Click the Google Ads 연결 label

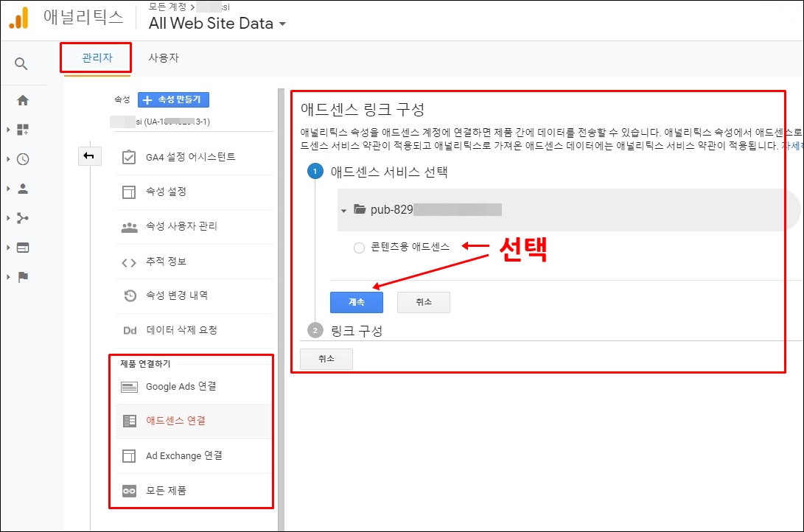pyautogui.click(x=181, y=386)
